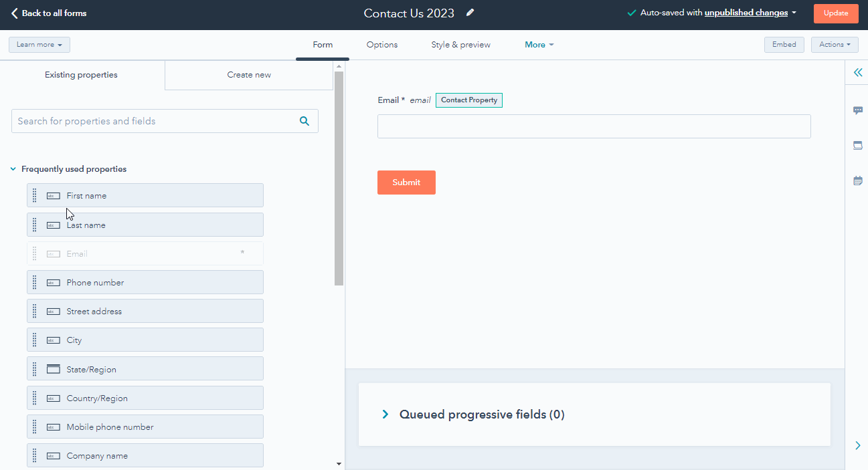Switch to the Create new tab
Image resolution: width=868 pixels, height=470 pixels.
(x=248, y=75)
